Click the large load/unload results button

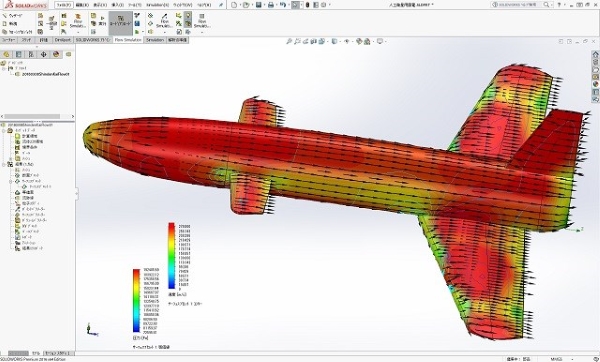click(121, 22)
